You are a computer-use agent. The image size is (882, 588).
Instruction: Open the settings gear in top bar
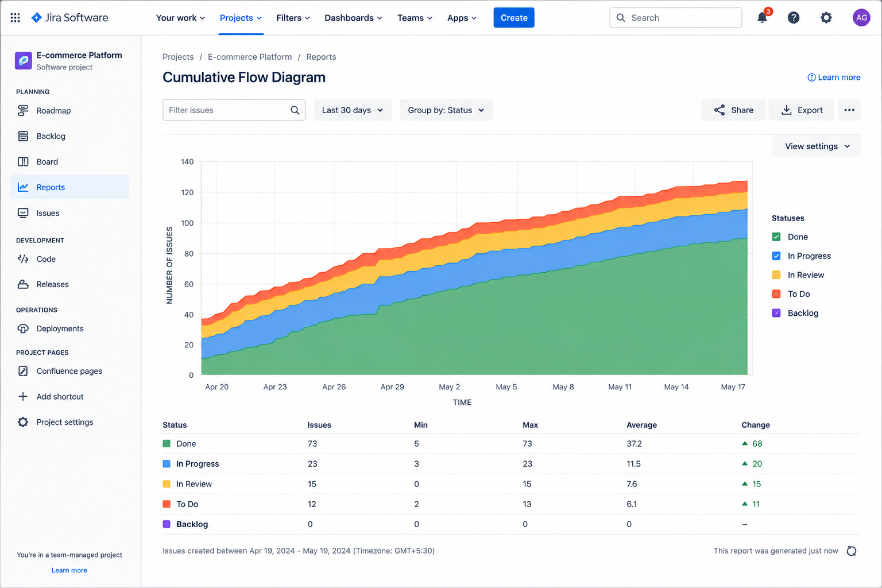coord(826,18)
